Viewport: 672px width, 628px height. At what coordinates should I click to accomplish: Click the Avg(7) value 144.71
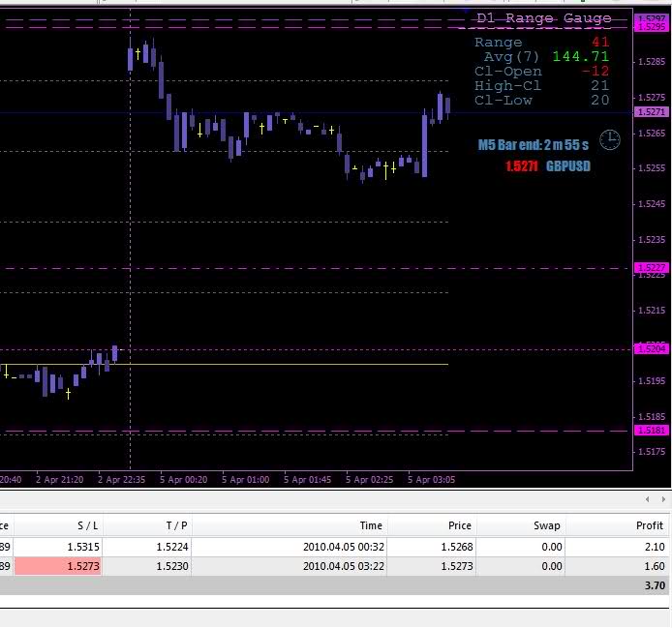[x=581, y=56]
